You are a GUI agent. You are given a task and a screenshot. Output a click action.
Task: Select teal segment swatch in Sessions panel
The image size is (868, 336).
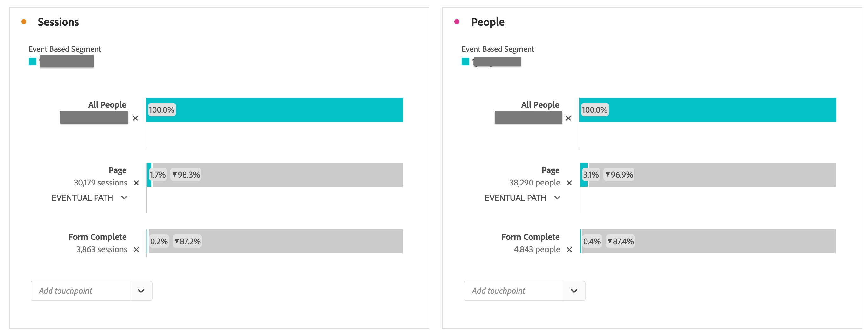[x=32, y=62]
